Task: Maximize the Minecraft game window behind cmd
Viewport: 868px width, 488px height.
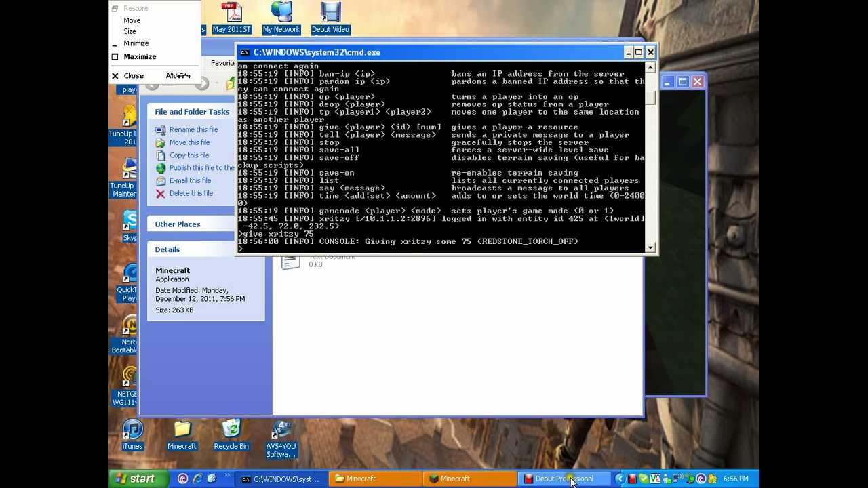Action: [x=683, y=82]
